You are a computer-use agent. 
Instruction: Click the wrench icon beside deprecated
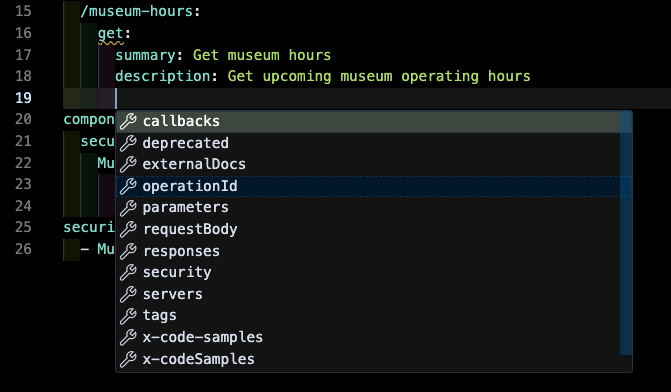[128, 143]
